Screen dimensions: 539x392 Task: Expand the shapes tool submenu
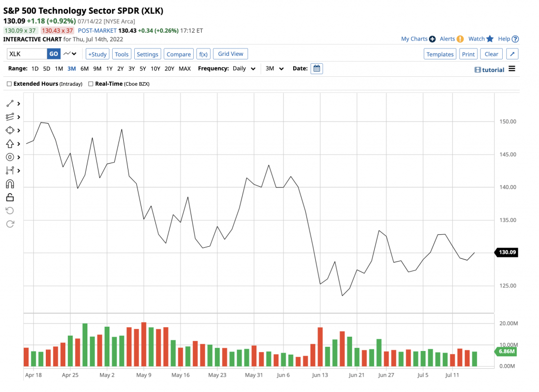point(19,130)
